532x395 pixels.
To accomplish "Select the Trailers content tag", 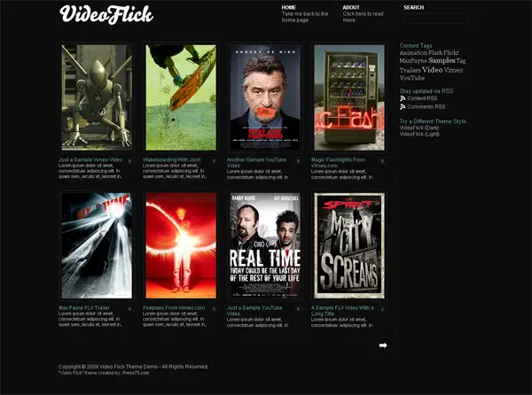I will click(x=410, y=71).
